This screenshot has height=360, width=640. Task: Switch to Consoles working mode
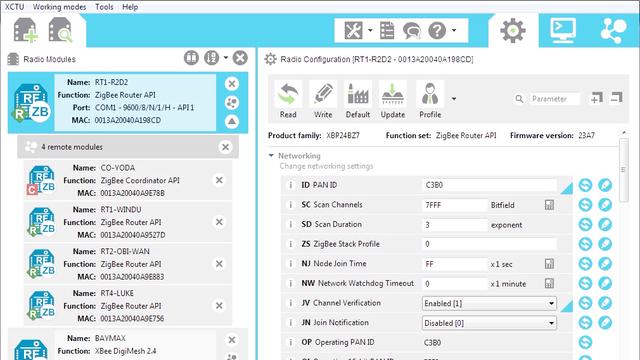pos(563,31)
